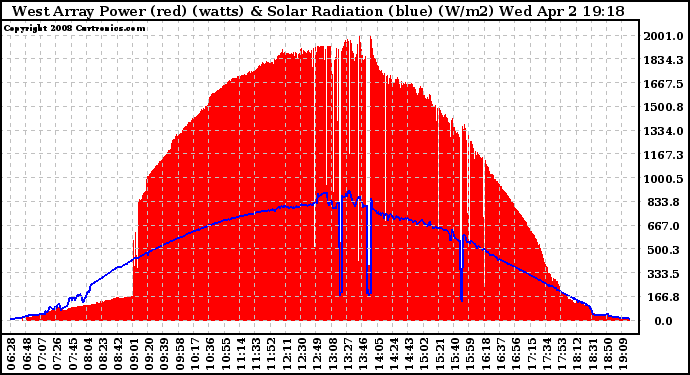This screenshot has height=375, width=690.
Task: Click the 11:14 time label
Action: 240,354
